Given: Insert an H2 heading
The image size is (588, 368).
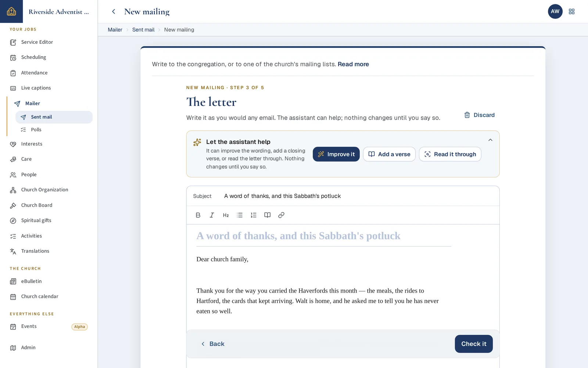Looking at the screenshot, I should point(226,215).
